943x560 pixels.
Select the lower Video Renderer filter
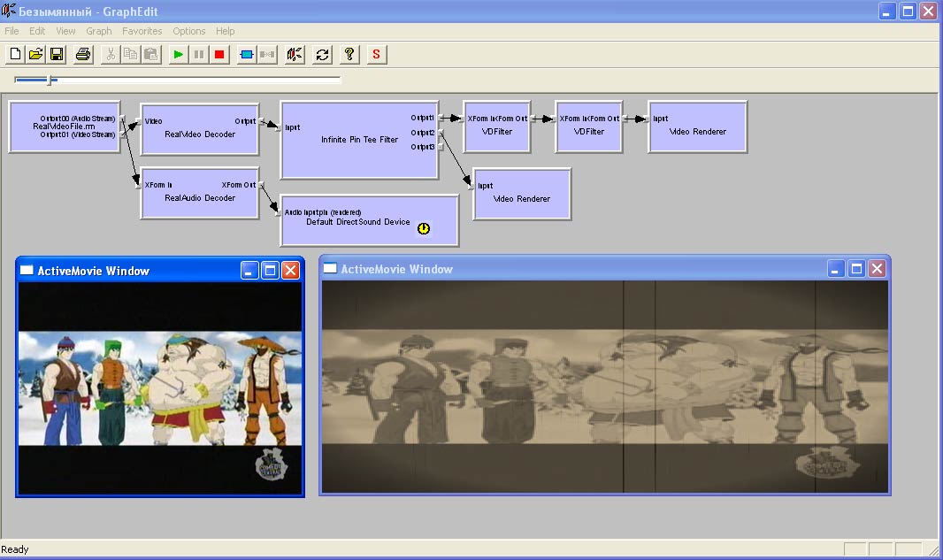point(521,195)
